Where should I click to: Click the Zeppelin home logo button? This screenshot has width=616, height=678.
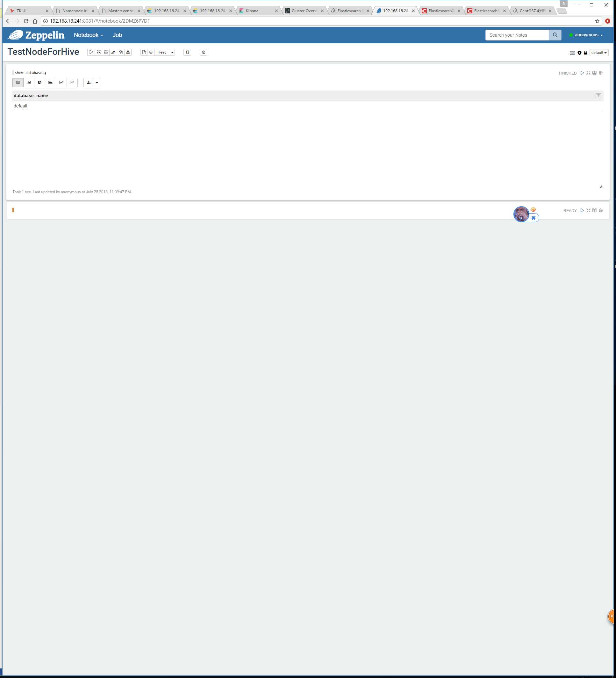[37, 35]
